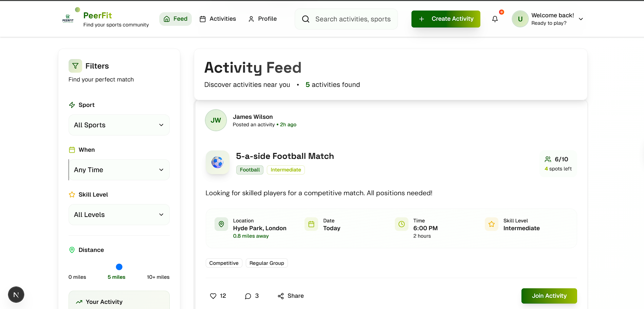The image size is (644, 309).
Task: Open the Any Time dropdown
Action: pyautogui.click(x=119, y=170)
